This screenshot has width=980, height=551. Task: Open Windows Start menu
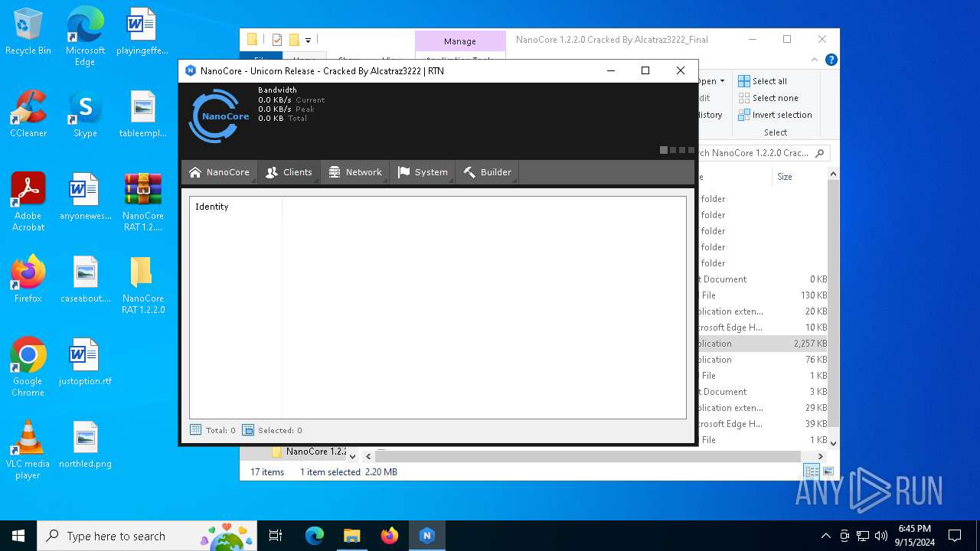coord(18,536)
